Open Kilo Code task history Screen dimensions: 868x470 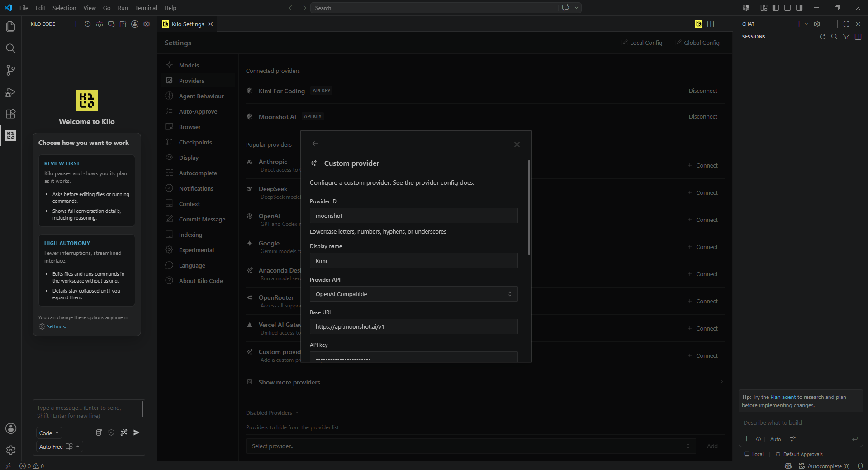coord(87,24)
